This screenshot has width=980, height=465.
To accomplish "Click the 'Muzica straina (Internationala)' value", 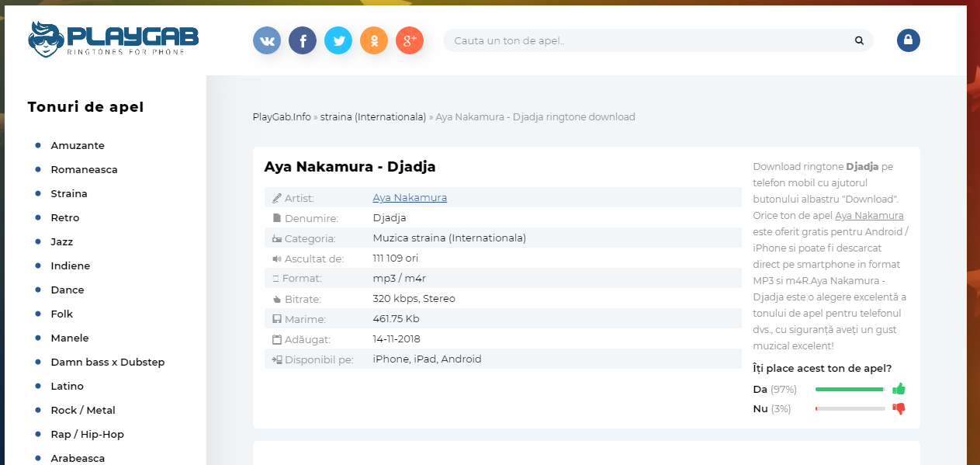I will [450, 238].
